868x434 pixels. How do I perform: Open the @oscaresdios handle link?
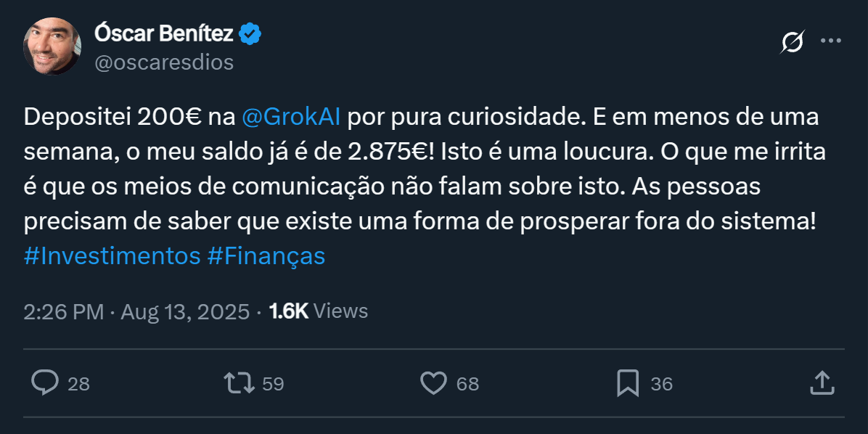click(x=164, y=63)
